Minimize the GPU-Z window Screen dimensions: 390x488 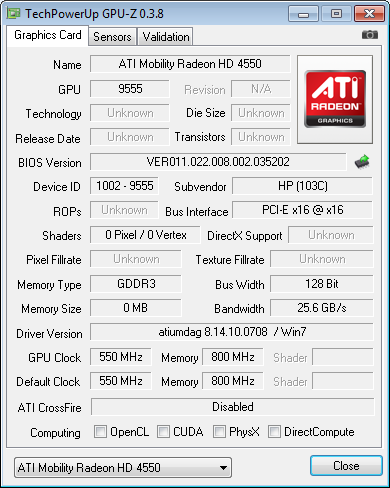(303, 14)
